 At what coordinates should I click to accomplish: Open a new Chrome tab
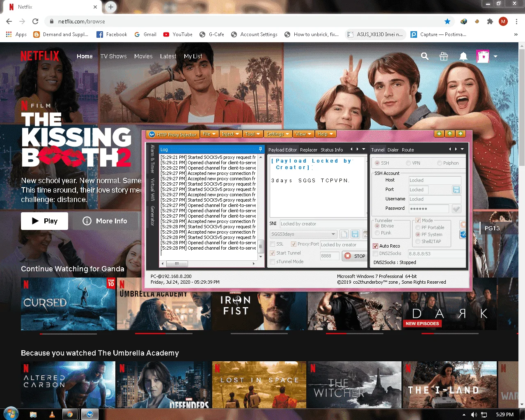[111, 7]
